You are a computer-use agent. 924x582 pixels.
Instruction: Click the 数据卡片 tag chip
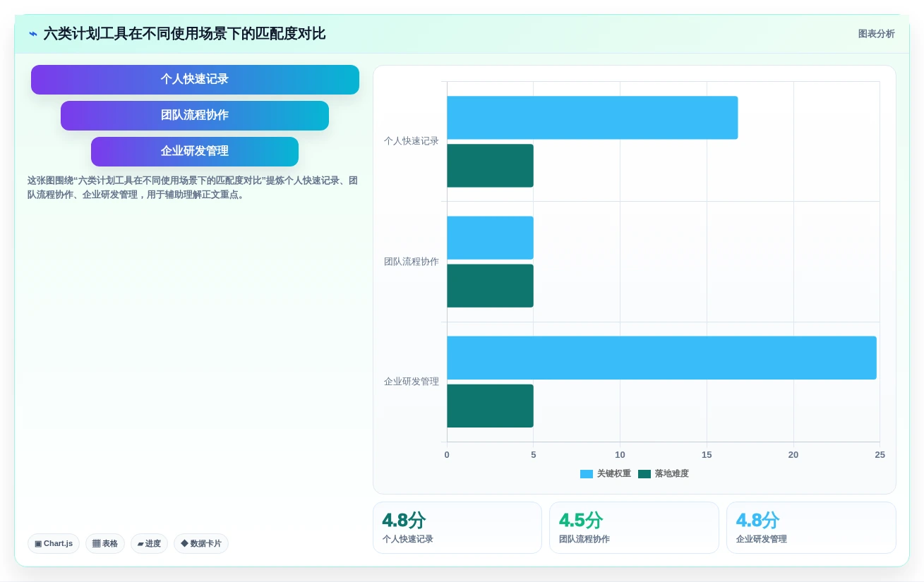coord(201,544)
